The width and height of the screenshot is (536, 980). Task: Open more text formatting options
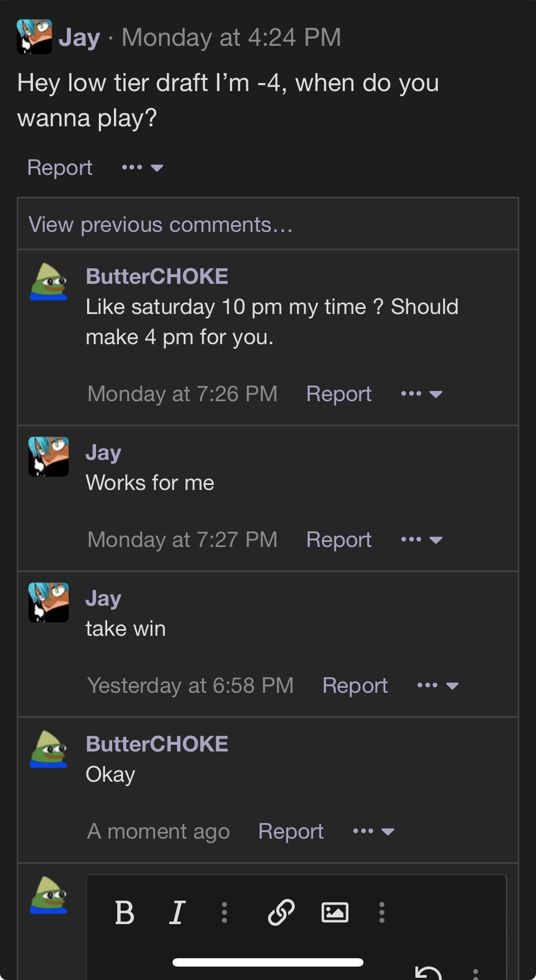(224, 912)
